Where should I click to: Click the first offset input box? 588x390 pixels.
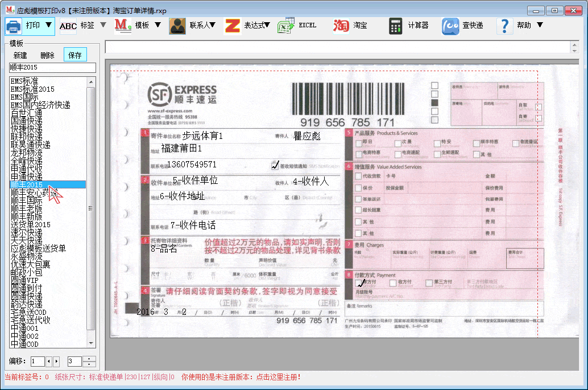38,362
